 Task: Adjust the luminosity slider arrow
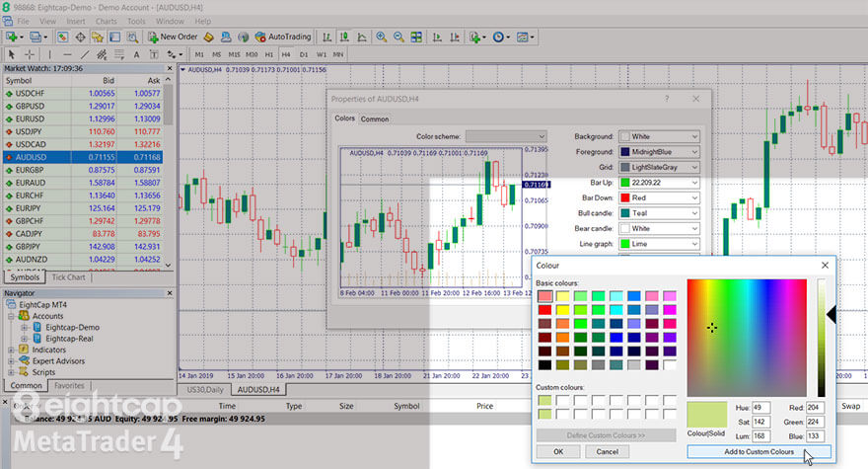coord(831,315)
